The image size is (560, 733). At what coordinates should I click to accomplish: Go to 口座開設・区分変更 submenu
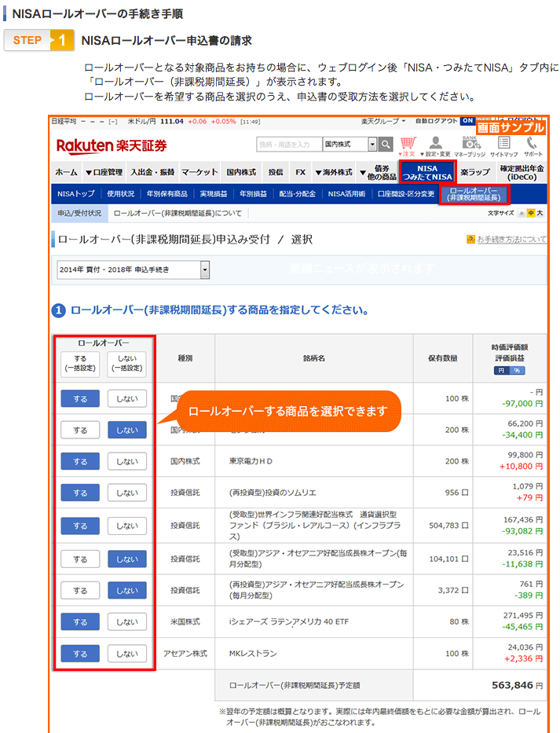pos(406,194)
